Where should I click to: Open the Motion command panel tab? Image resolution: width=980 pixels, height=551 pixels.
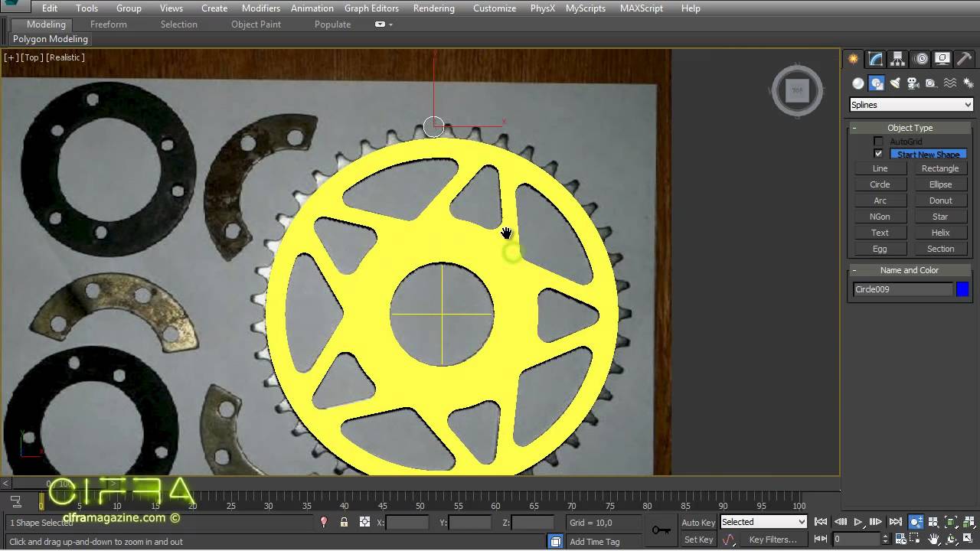tap(921, 59)
